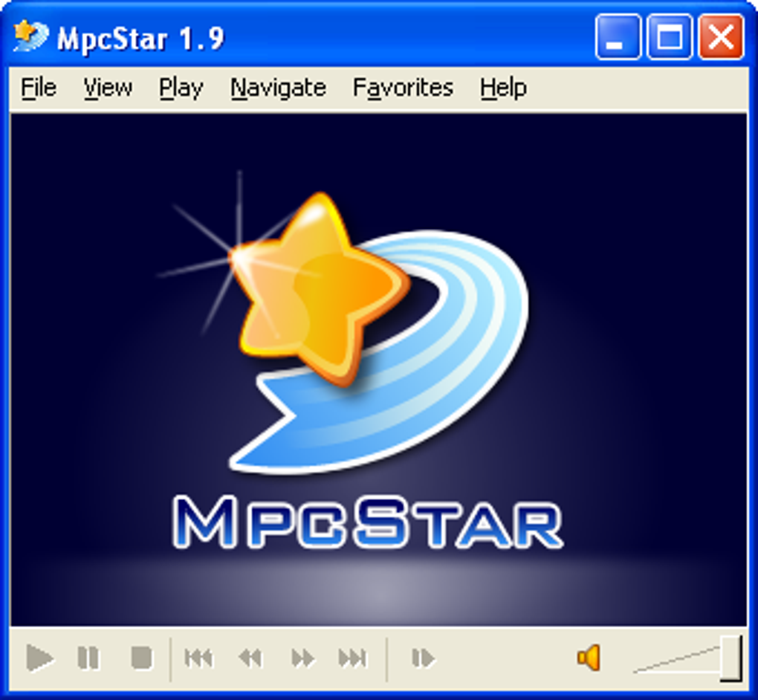The width and height of the screenshot is (758, 700).
Task: Open the Help menu
Action: [x=503, y=89]
